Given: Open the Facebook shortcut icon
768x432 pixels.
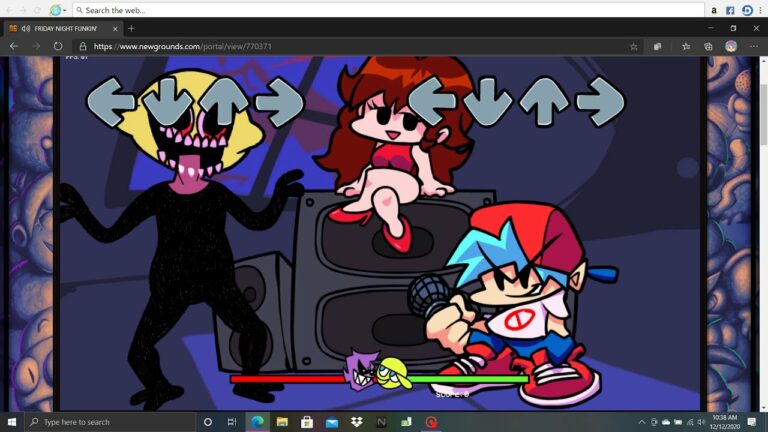Looking at the screenshot, I should pos(730,10).
